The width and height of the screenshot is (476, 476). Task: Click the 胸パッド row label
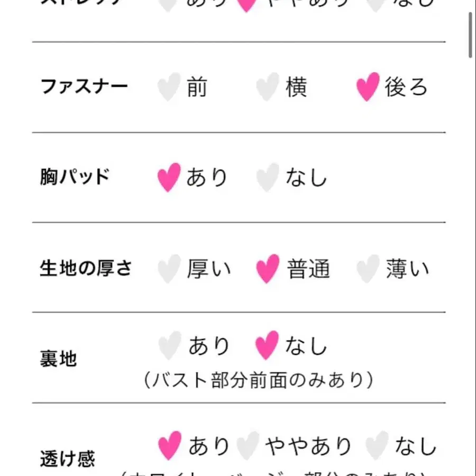[75, 177]
